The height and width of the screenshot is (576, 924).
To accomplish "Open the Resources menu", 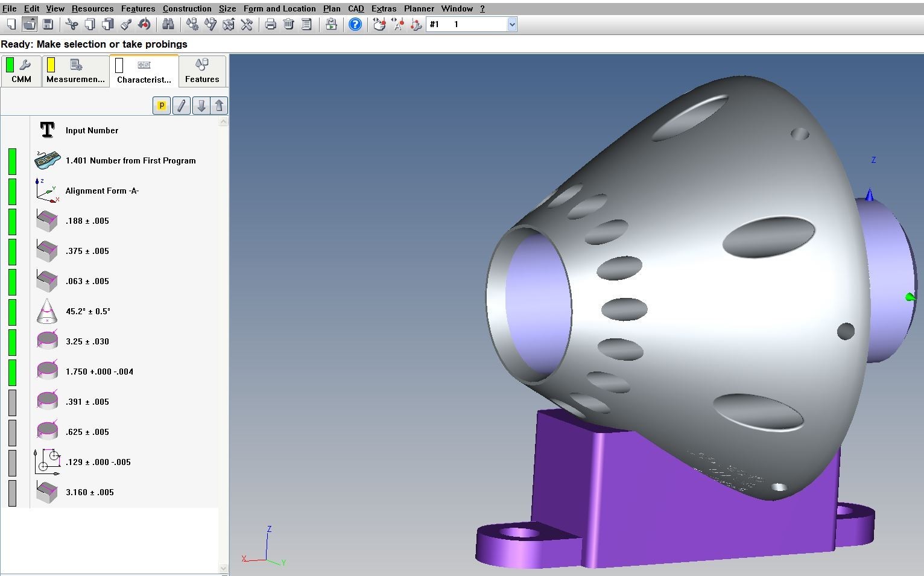I will (92, 8).
